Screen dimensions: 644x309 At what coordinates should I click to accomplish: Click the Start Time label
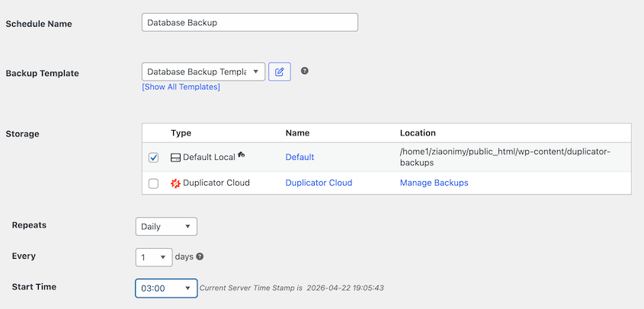[34, 287]
